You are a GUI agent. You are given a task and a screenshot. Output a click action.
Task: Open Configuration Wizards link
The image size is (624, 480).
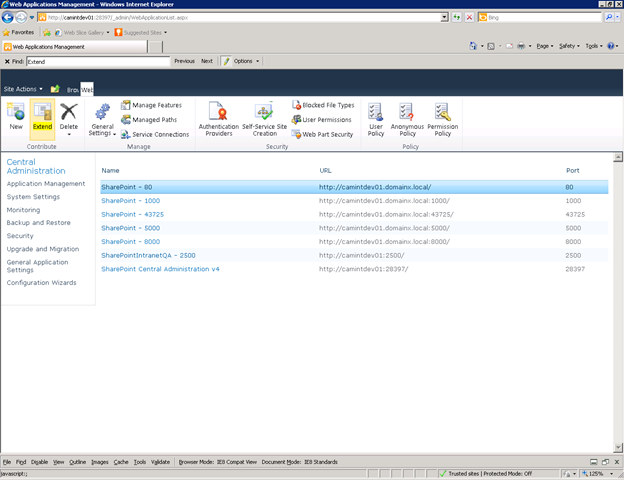click(x=41, y=283)
